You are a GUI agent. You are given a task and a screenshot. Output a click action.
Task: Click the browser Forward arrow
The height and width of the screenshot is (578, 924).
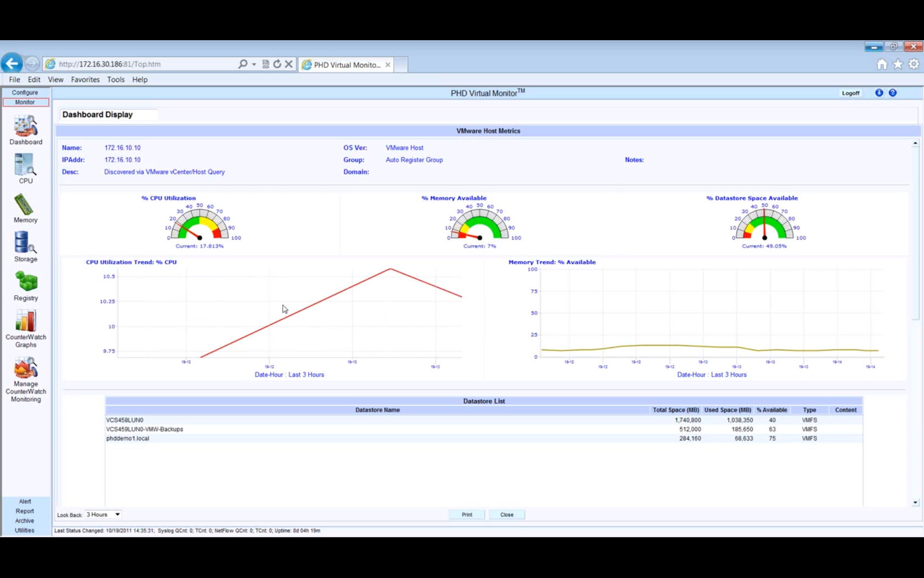point(32,64)
